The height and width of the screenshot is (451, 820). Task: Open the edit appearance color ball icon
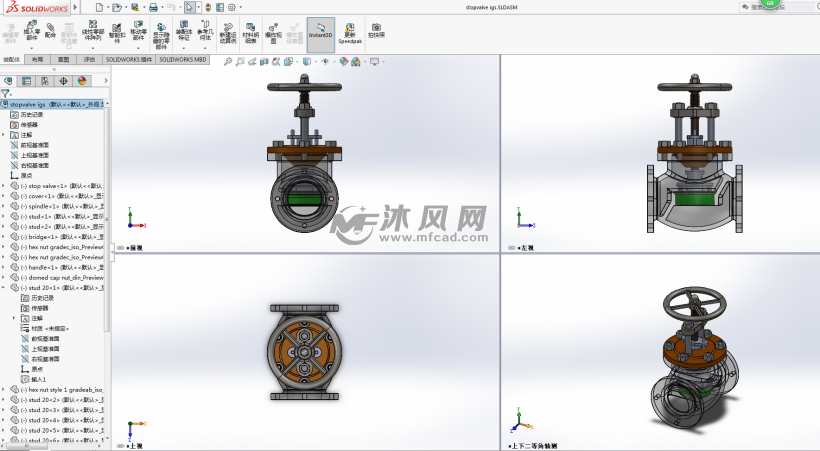pyautogui.click(x=343, y=61)
